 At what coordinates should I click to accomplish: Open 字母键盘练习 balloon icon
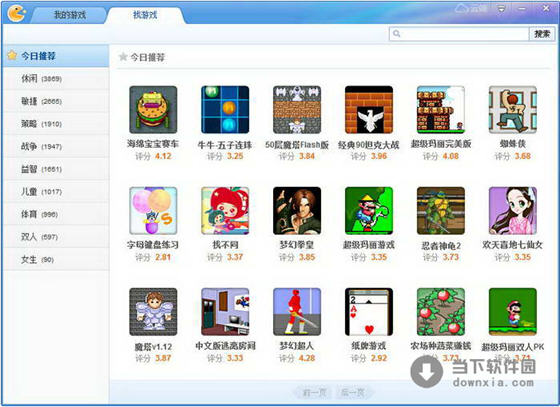coord(153,211)
